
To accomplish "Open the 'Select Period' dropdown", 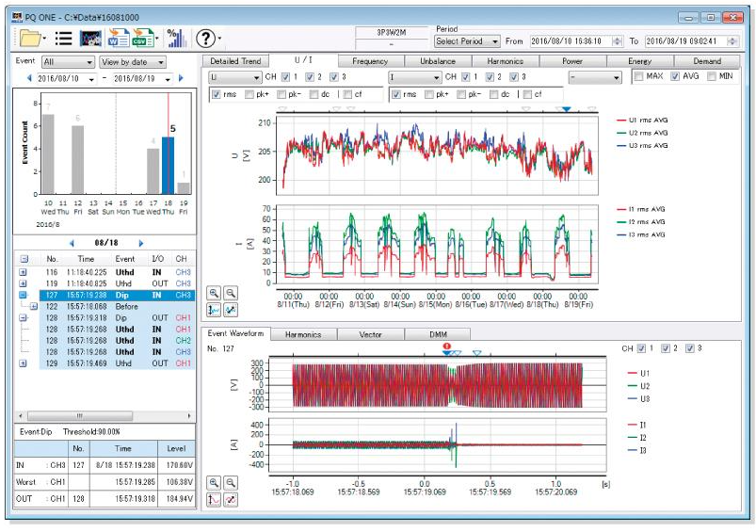I will coord(467,41).
